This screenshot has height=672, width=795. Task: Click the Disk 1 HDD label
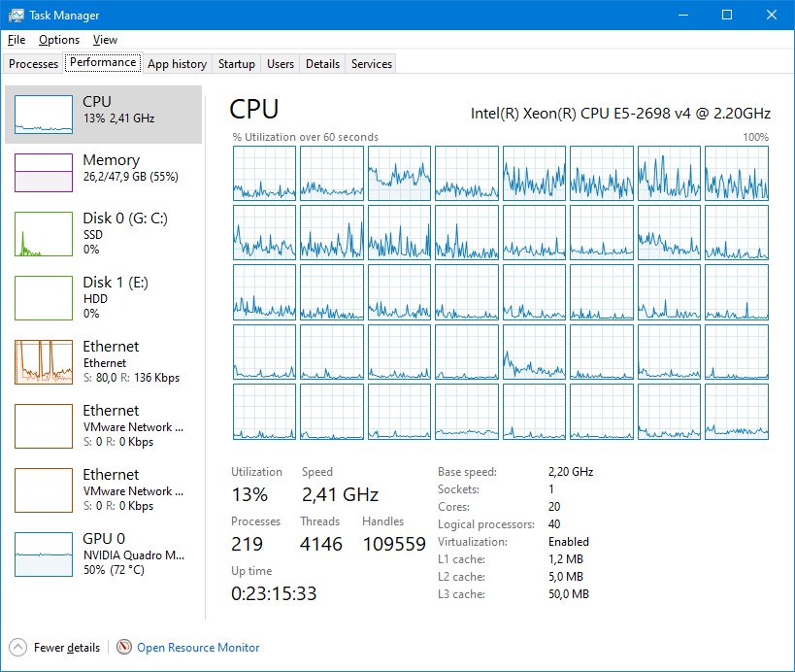point(95,299)
